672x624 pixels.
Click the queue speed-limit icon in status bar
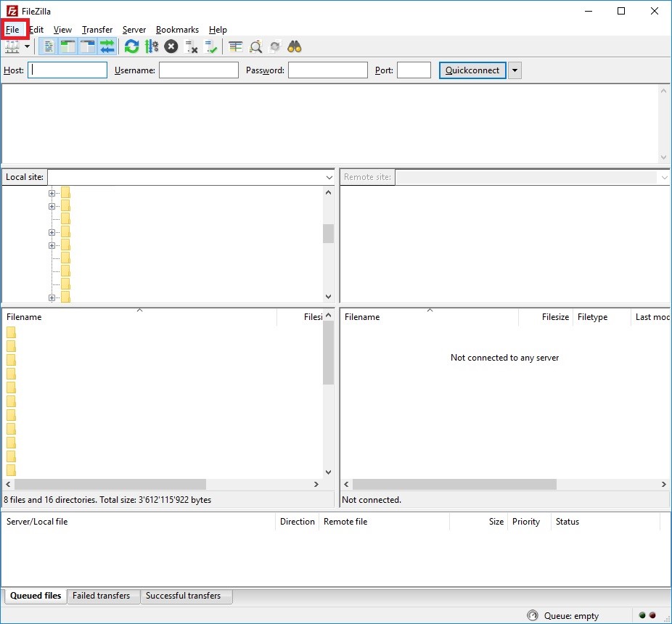pos(532,615)
